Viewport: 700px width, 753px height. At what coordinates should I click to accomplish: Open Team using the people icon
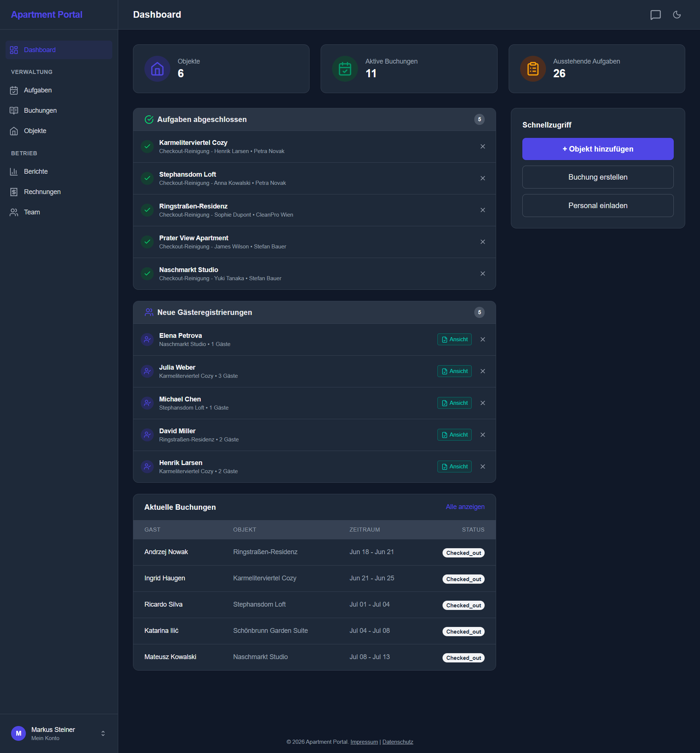14,212
